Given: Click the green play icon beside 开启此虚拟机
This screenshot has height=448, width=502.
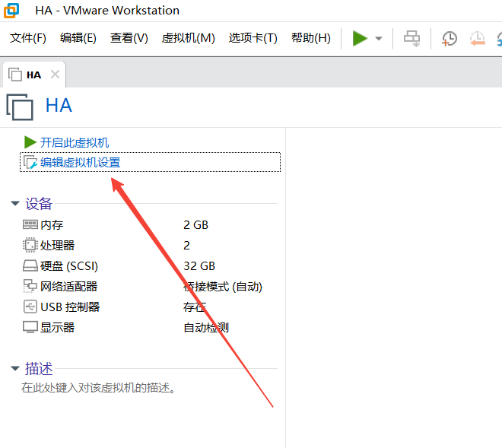Looking at the screenshot, I should point(30,142).
